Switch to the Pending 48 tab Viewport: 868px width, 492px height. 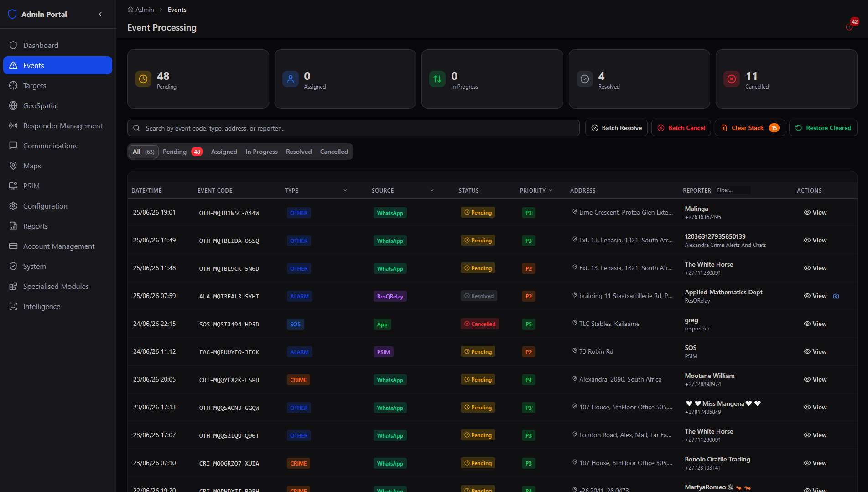(182, 152)
